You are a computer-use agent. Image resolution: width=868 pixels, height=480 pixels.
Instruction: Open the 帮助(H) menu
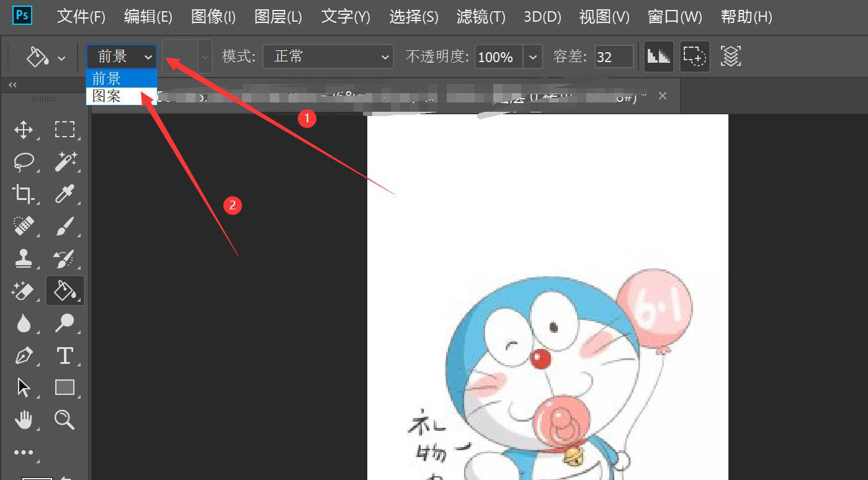click(x=746, y=16)
